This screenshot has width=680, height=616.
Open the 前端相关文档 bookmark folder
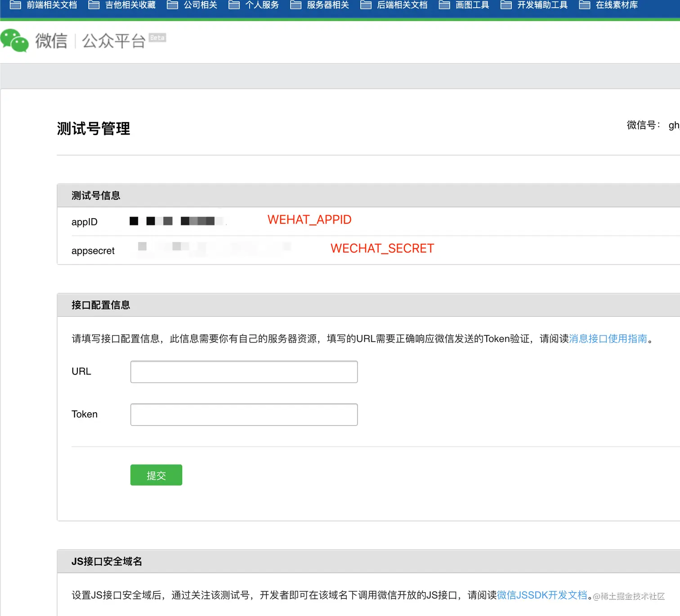coord(43,5)
